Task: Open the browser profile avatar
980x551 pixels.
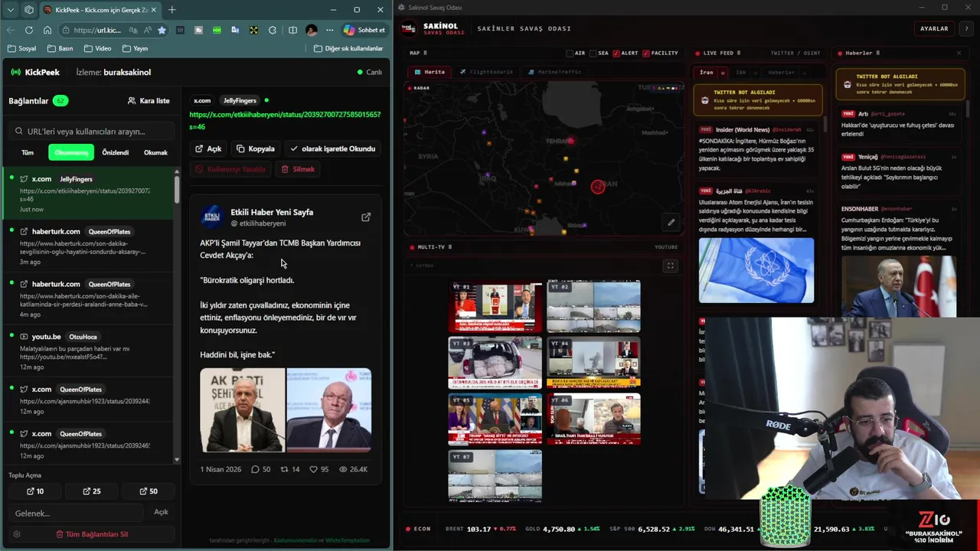Action: pos(311,30)
